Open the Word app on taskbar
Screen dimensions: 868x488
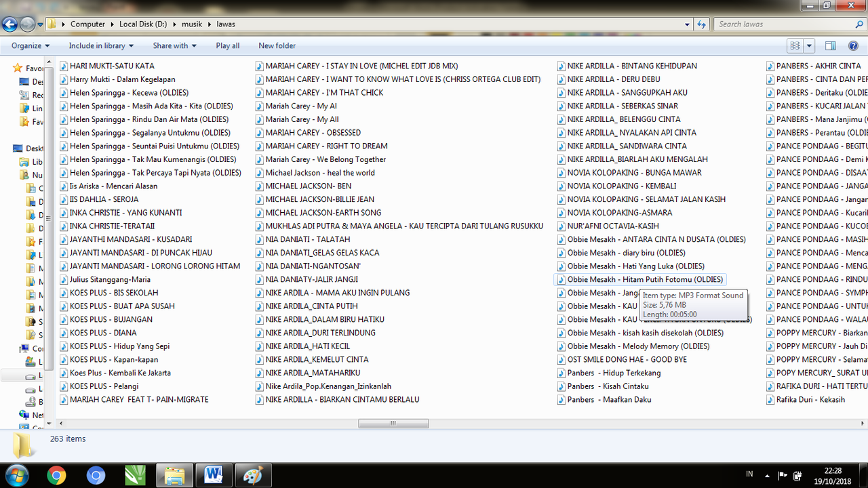click(214, 475)
